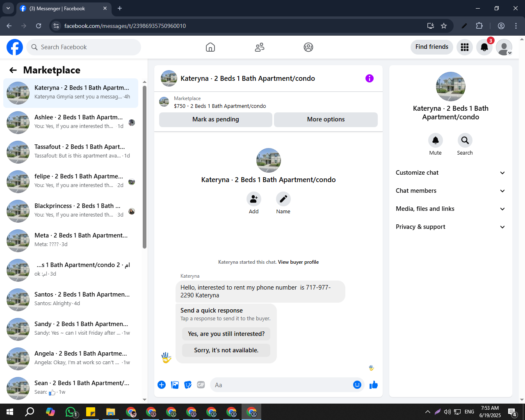
Task: Open the taskbar notification center
Action: [512, 412]
